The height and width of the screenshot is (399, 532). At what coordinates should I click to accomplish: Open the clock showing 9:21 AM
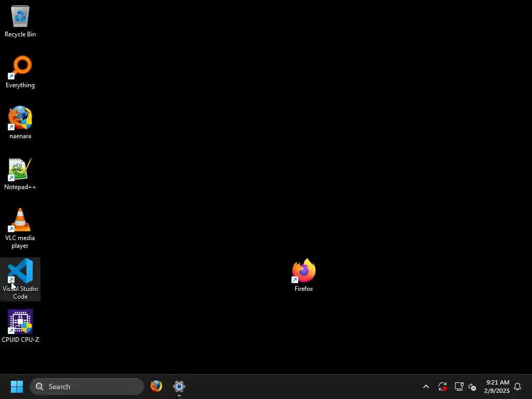tap(497, 387)
